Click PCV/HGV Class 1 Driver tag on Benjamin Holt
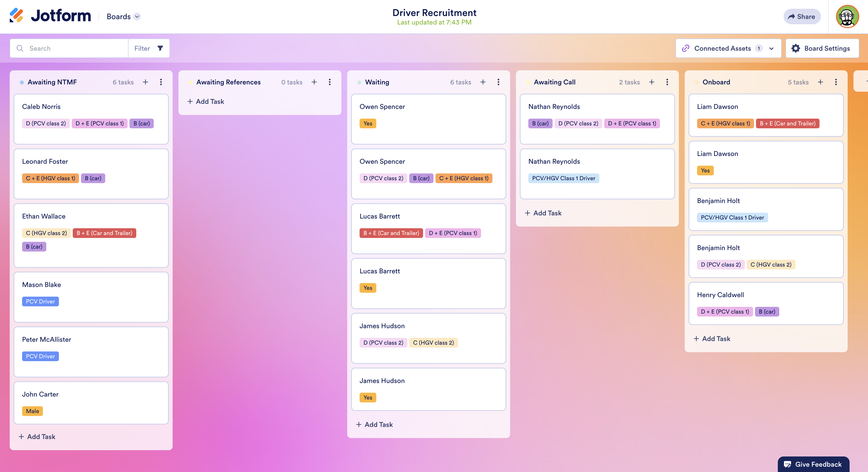 (x=732, y=218)
